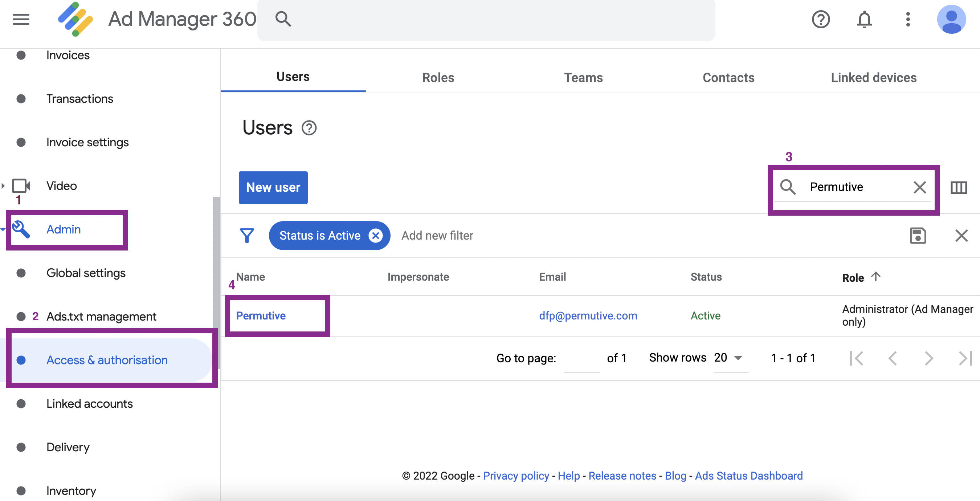
Task: Click the Impersonate column header
Action: 418,277
